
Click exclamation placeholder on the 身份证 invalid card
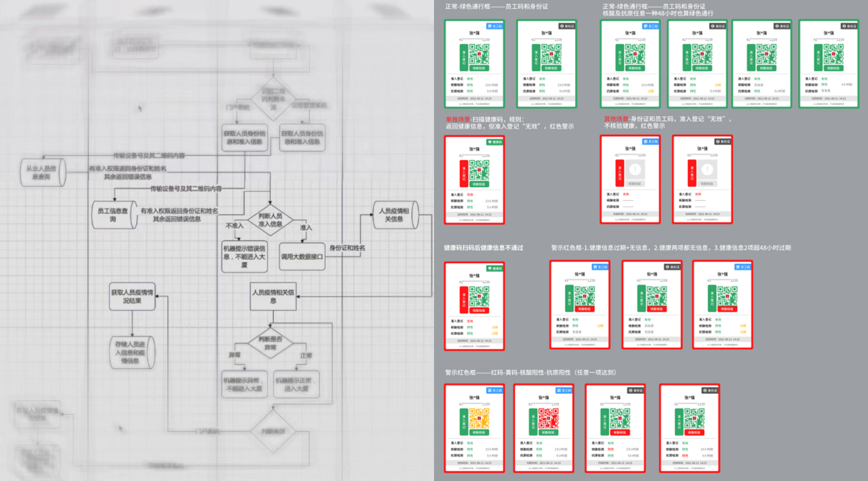(707, 170)
